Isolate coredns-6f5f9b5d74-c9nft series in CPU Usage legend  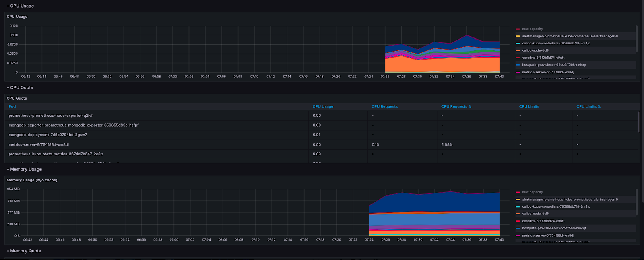543,58
